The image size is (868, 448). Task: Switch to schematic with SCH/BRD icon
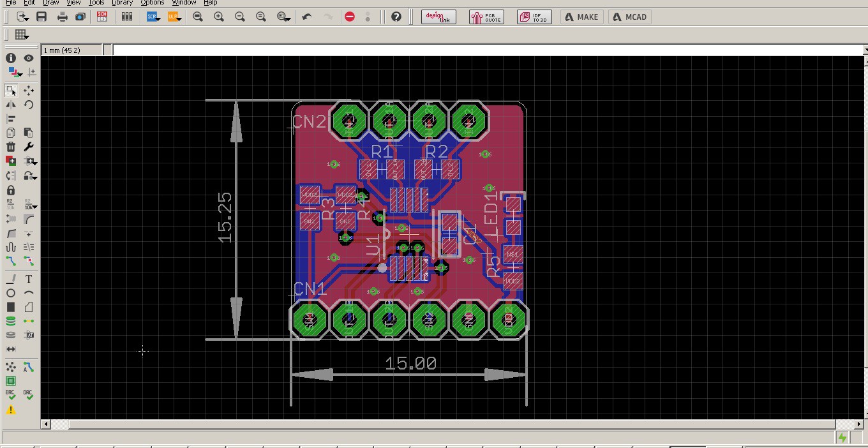point(102,17)
